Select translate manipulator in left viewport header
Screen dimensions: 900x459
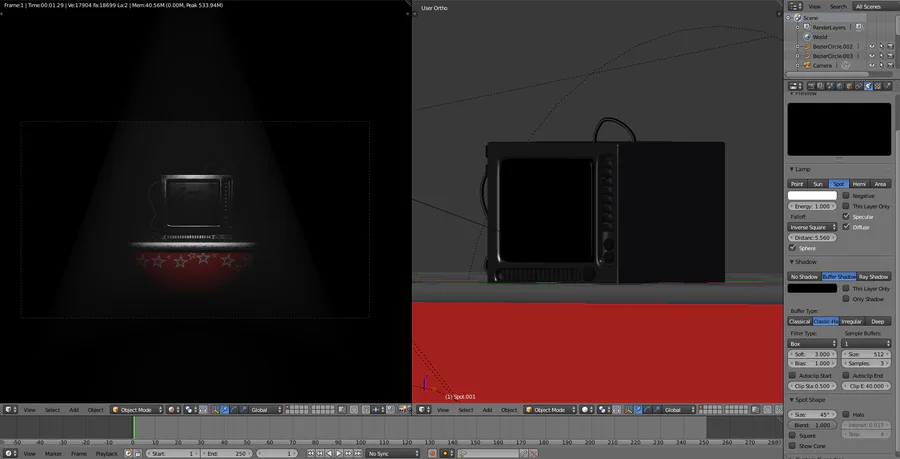point(224,410)
